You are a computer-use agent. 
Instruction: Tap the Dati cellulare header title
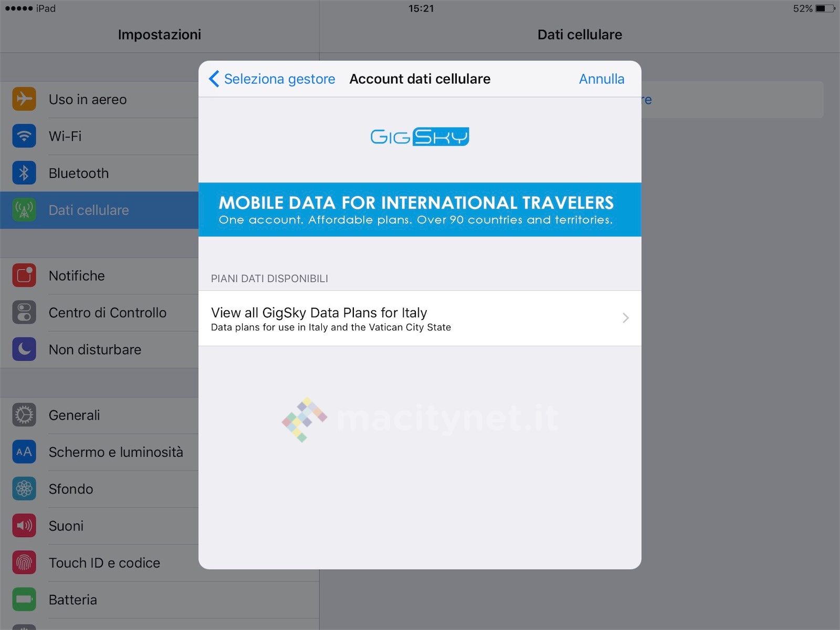(580, 35)
